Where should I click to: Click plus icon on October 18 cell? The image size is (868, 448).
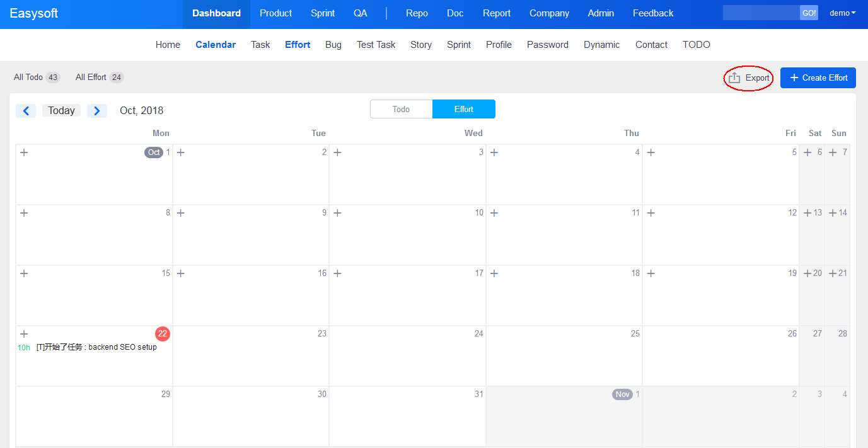coord(494,273)
